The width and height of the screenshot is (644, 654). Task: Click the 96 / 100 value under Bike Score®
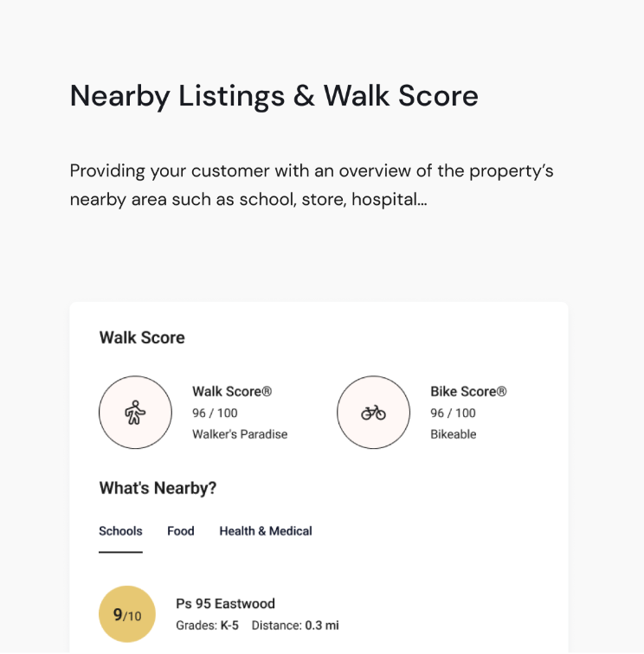[453, 414]
